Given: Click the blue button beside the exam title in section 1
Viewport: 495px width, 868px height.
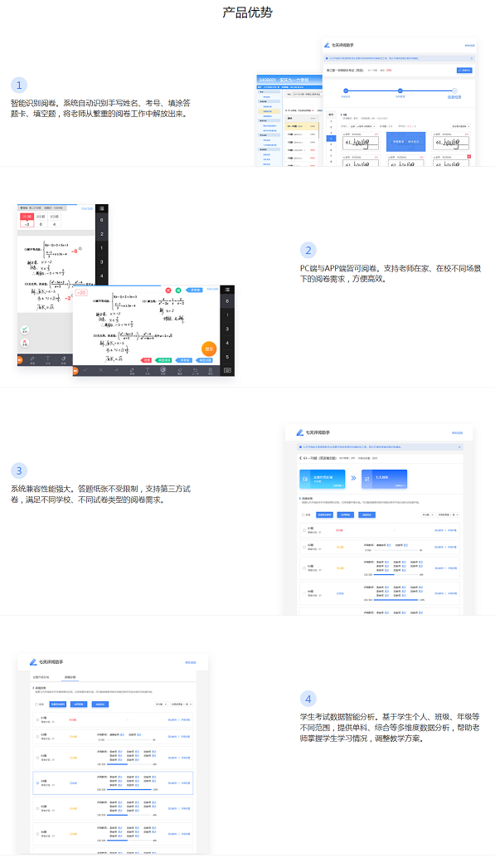Looking at the screenshot, I should point(464,71).
